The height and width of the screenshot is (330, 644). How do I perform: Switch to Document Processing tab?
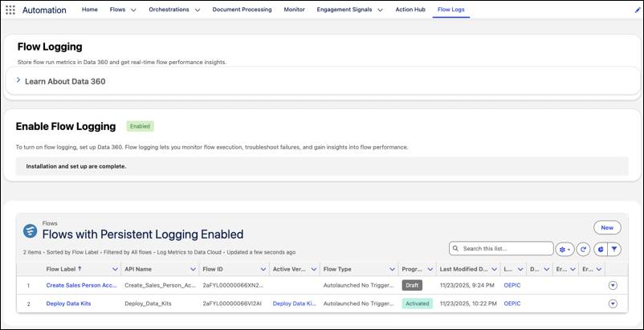[242, 10]
